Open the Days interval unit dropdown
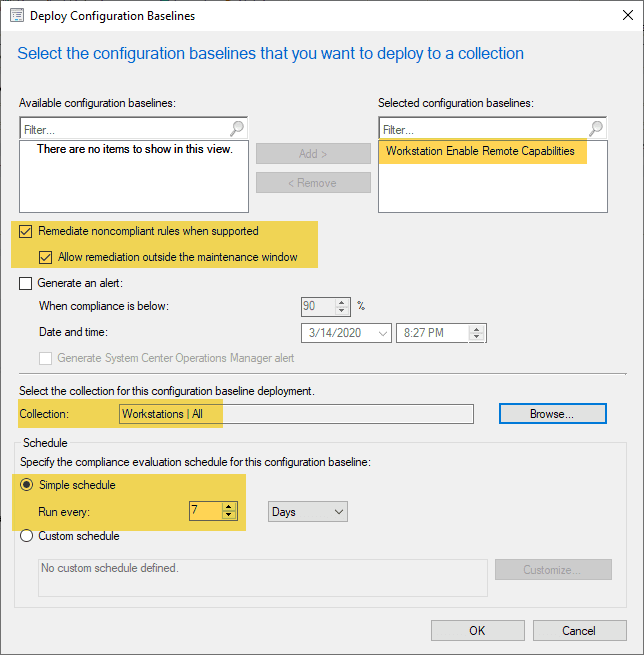 tap(307, 512)
